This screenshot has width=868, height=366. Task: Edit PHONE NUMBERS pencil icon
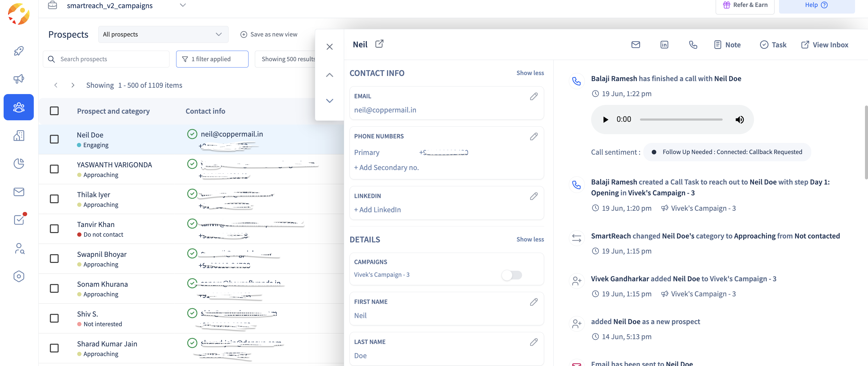534,136
